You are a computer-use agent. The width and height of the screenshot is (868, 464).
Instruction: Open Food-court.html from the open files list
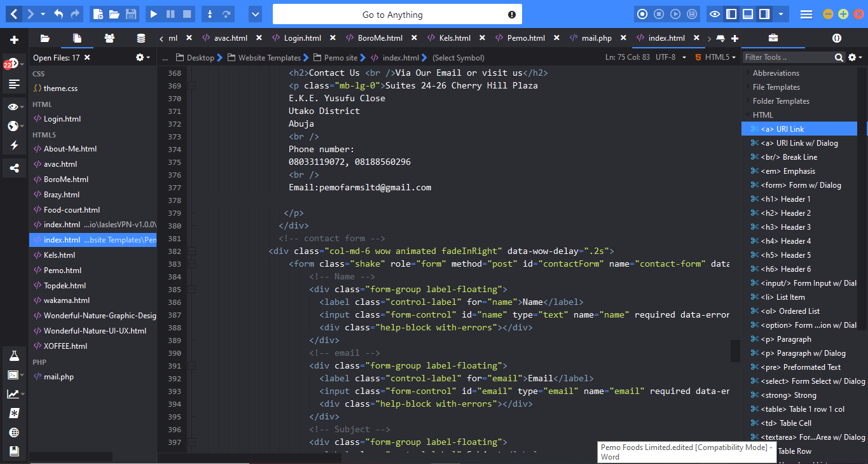click(x=72, y=209)
